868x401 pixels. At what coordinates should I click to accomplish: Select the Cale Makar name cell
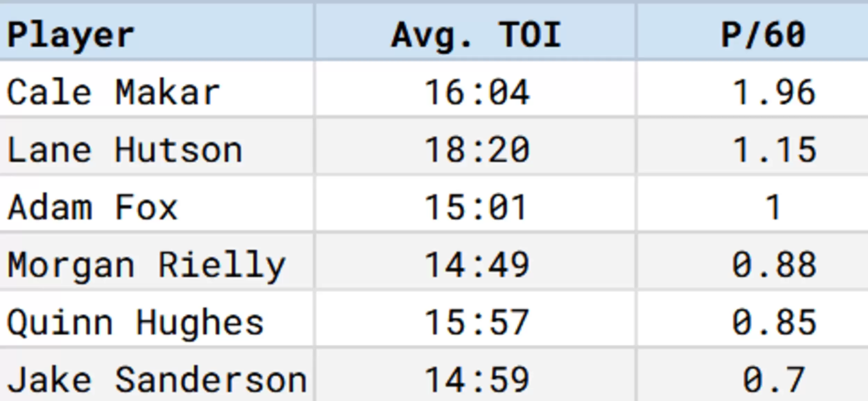pos(157,89)
